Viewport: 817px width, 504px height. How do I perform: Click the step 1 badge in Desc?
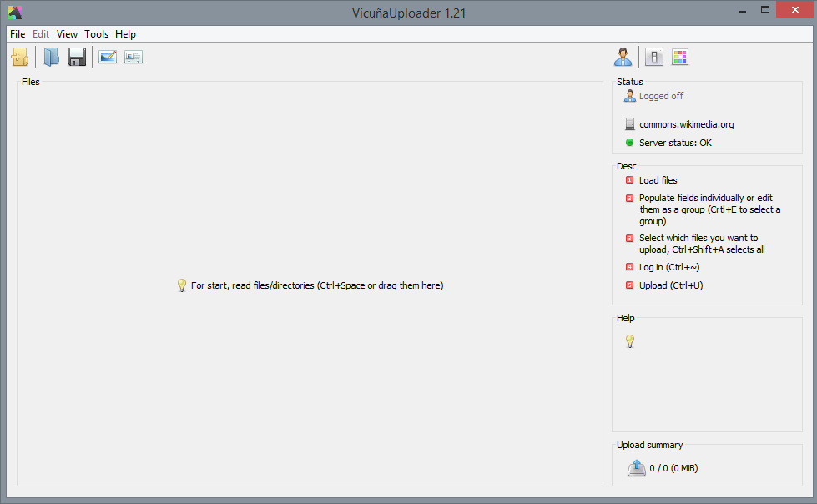(629, 180)
